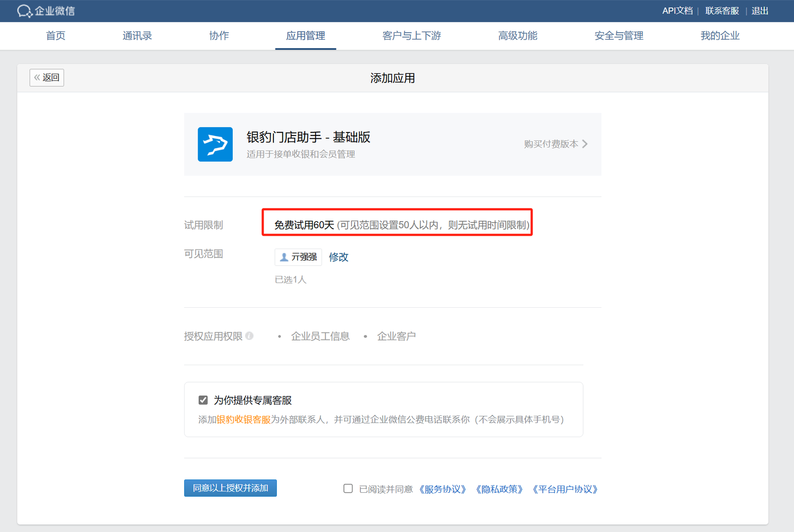
Task: Click the 可见范围 label
Action: tap(203, 254)
